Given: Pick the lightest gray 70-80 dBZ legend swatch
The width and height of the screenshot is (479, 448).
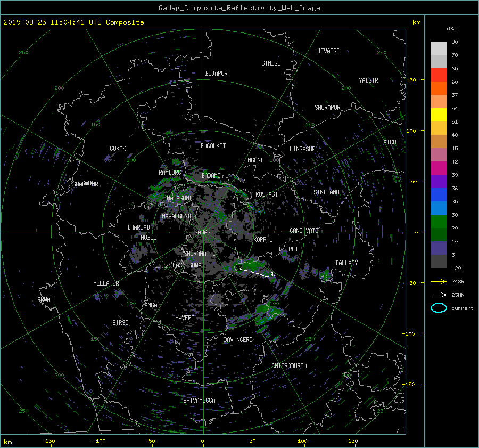Looking at the screenshot, I should tap(439, 48).
